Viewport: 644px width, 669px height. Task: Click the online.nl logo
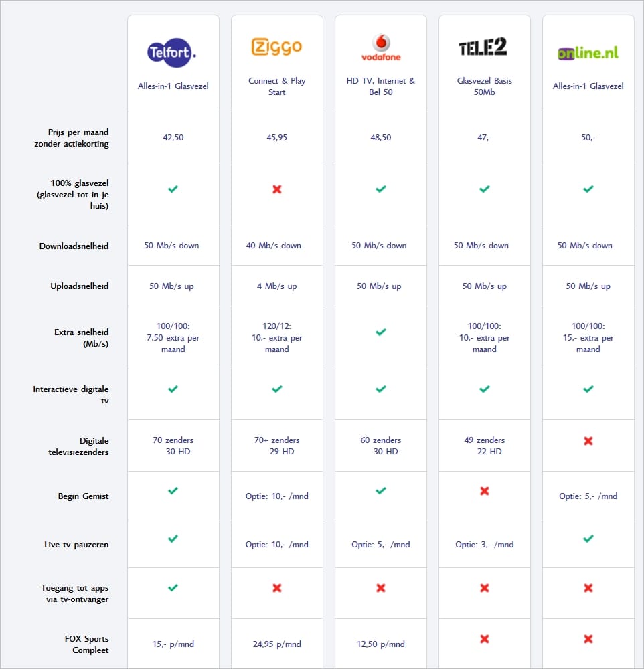(x=588, y=52)
